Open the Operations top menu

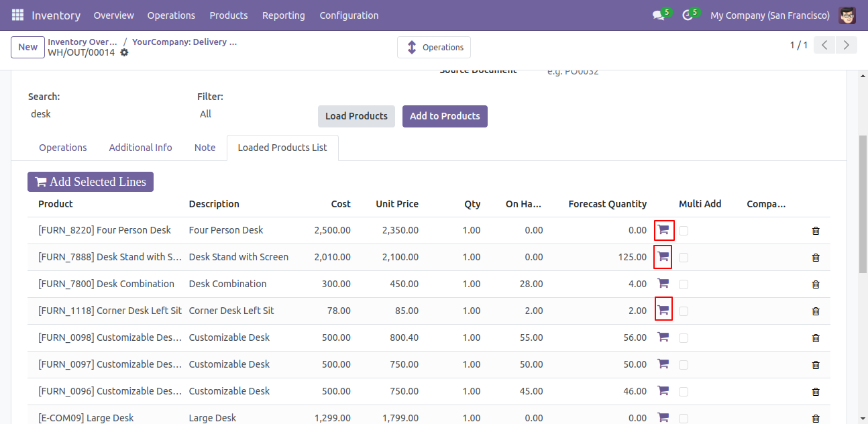171,15
